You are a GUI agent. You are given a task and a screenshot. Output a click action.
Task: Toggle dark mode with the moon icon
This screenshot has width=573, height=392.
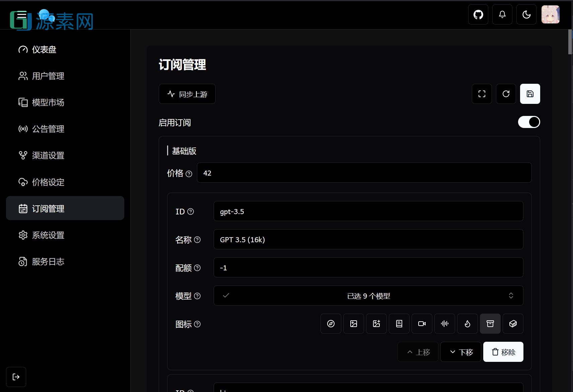click(x=526, y=14)
